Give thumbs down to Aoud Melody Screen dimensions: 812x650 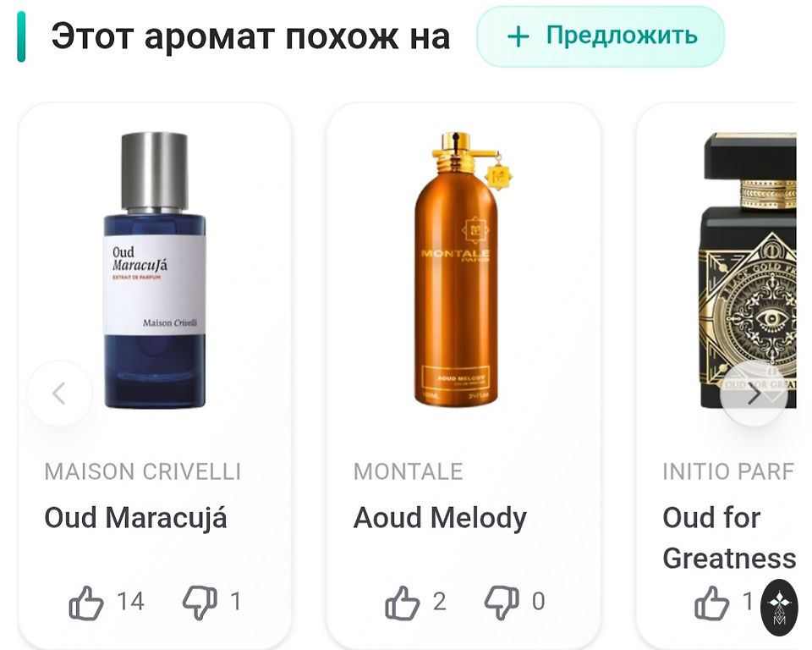click(x=502, y=603)
